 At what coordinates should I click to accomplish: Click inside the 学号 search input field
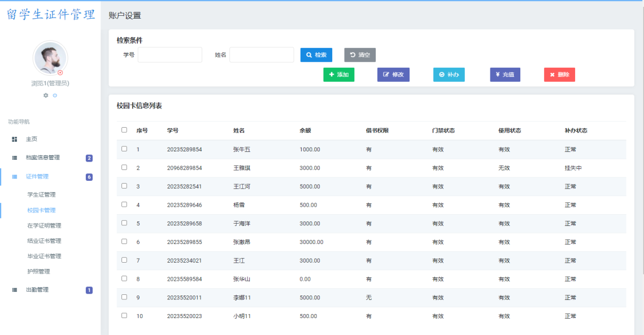(169, 55)
